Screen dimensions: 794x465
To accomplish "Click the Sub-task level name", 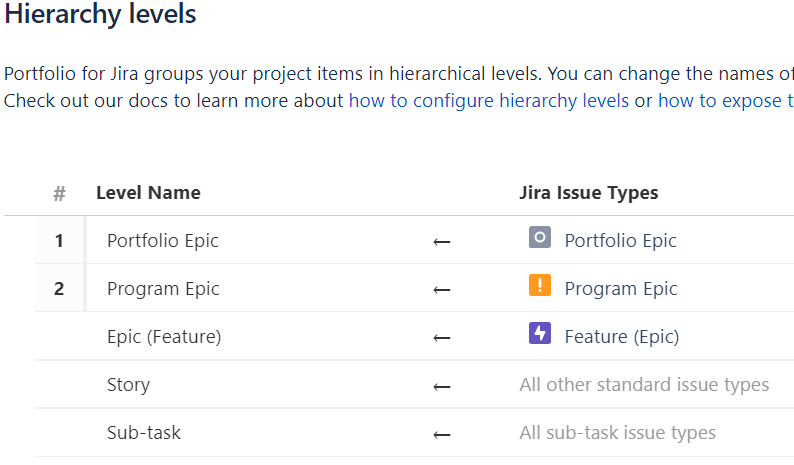I will (x=144, y=433).
